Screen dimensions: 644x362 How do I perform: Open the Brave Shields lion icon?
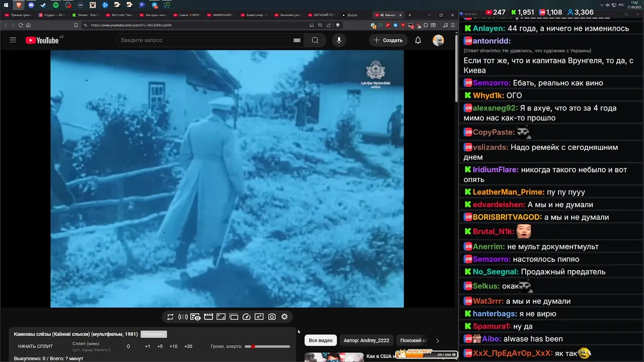(x=338, y=25)
